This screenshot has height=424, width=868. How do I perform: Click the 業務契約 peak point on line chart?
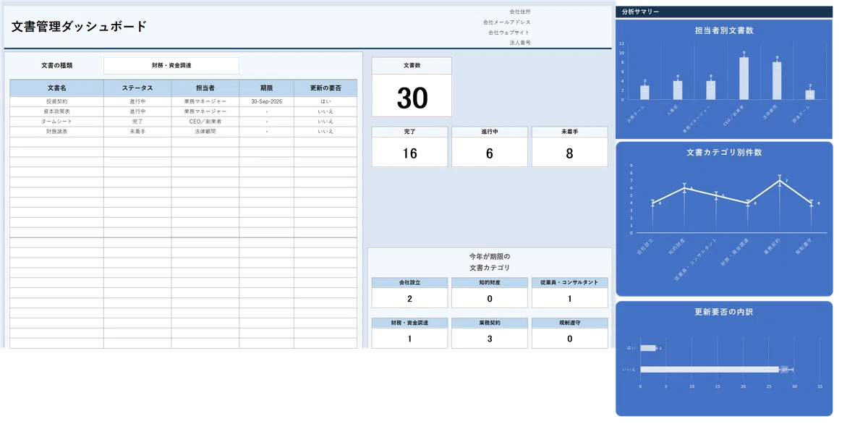780,181
